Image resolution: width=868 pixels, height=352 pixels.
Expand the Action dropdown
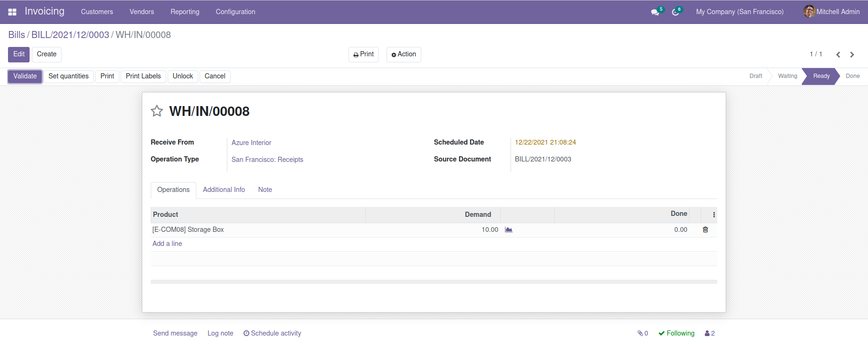click(403, 54)
